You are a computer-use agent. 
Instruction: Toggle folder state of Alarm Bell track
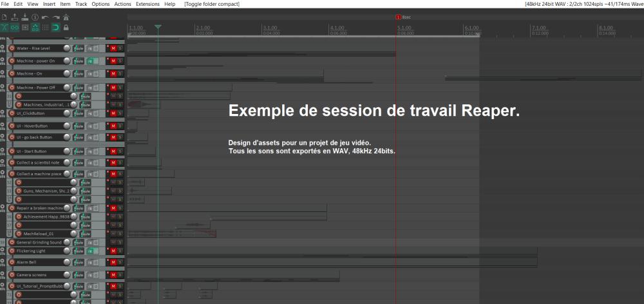[3, 261]
